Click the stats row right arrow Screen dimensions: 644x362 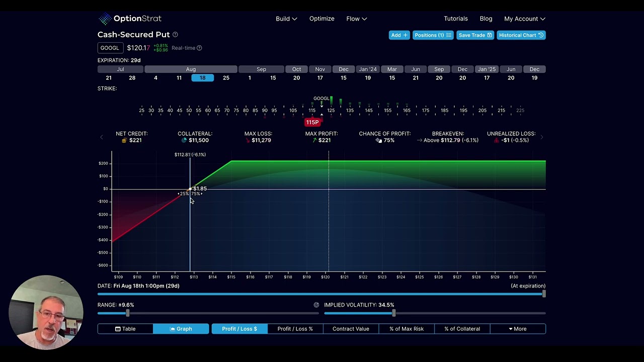541,137
